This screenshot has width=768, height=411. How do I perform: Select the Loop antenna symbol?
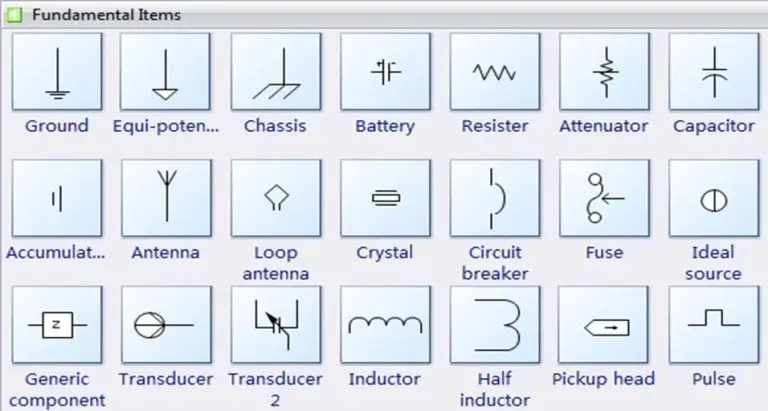(x=276, y=198)
